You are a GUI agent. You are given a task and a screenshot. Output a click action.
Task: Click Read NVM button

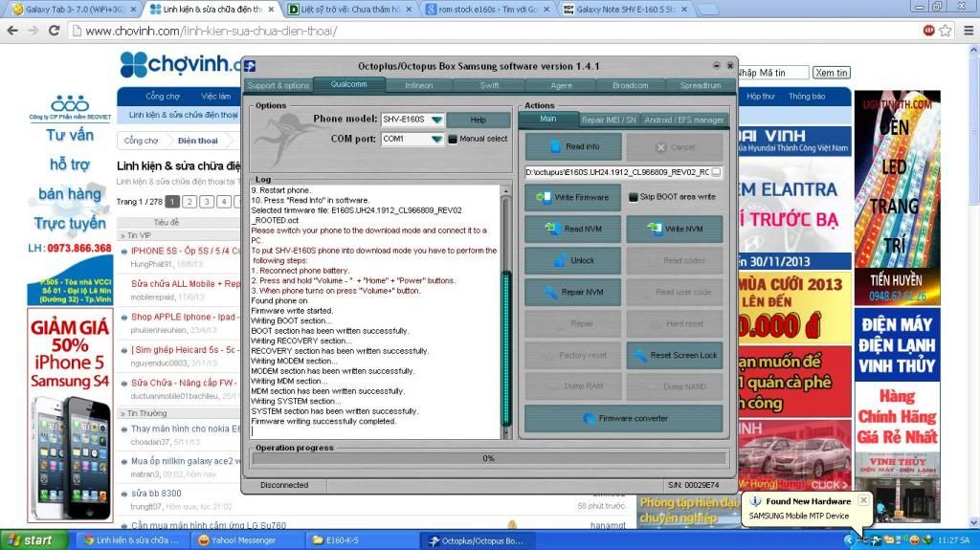point(573,229)
